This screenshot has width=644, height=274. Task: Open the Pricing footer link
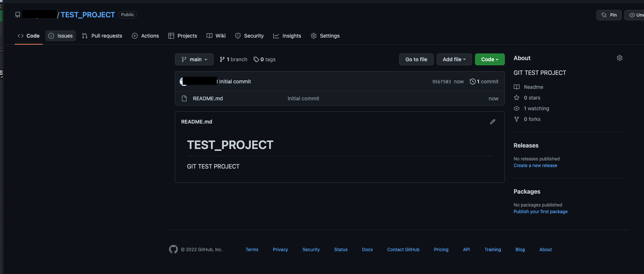tap(441, 250)
